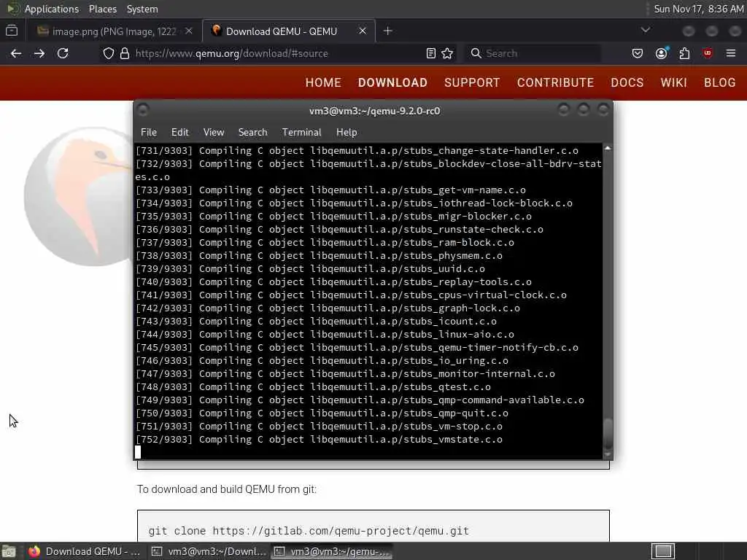Screen dimensions: 747x560
Task: Open terminal Search menu
Action: (252, 133)
